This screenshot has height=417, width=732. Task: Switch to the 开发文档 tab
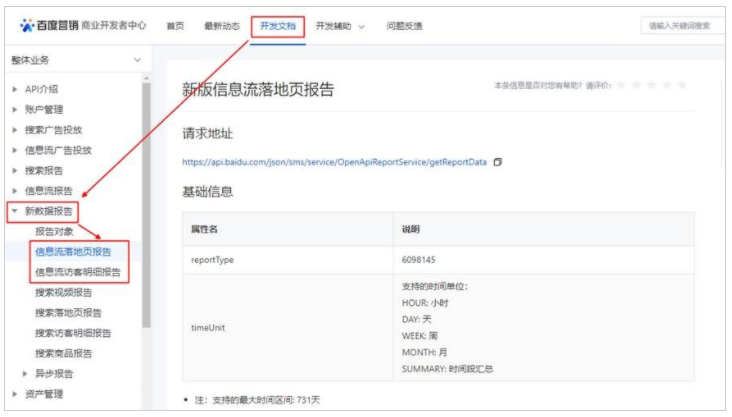click(x=278, y=26)
